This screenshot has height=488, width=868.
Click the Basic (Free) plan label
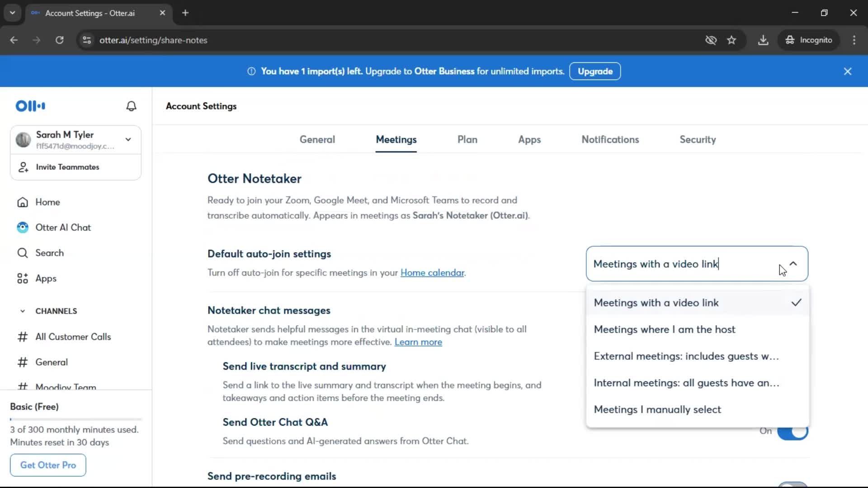pos(34,407)
